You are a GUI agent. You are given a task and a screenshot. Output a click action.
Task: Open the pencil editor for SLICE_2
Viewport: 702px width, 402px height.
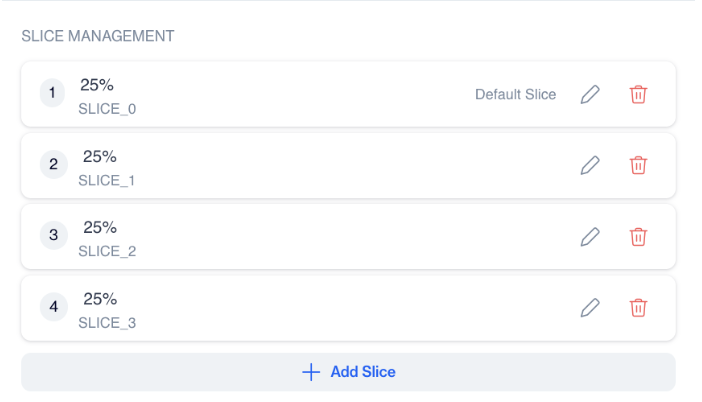[590, 237]
